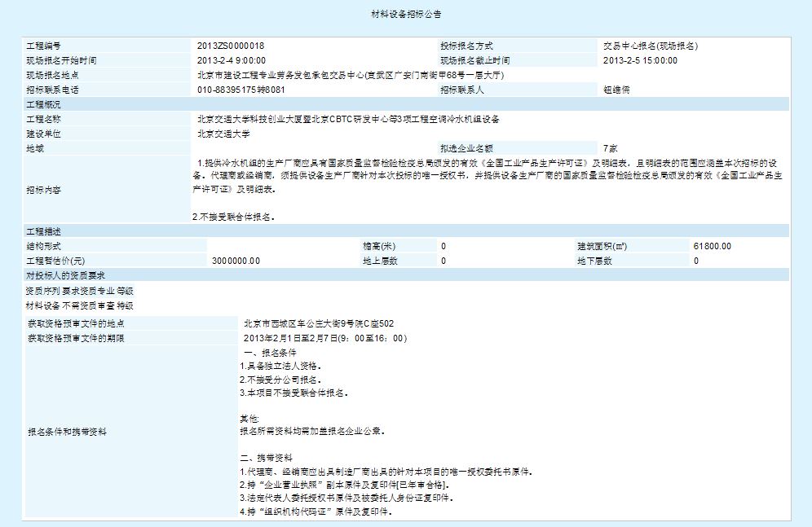Click the section header 工程概况

pyautogui.click(x=43, y=104)
